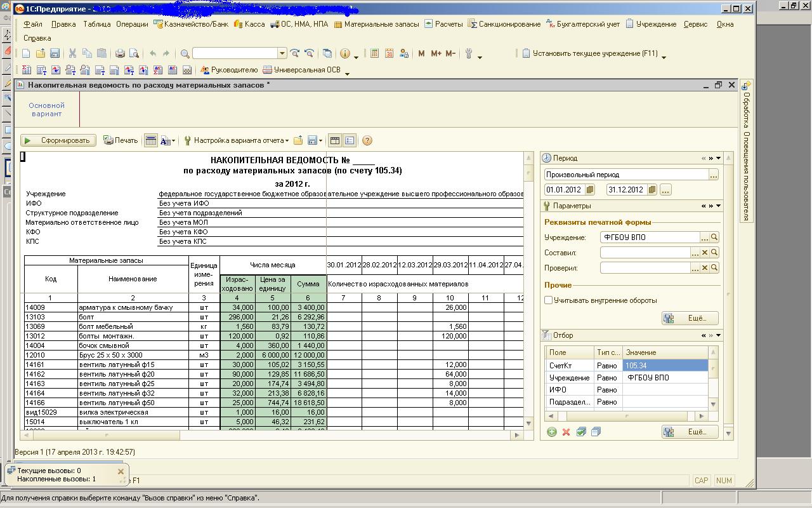Enable Учитывать внутренние обороты checkbox
Viewport: 812px width, 508px height.
pyautogui.click(x=549, y=300)
